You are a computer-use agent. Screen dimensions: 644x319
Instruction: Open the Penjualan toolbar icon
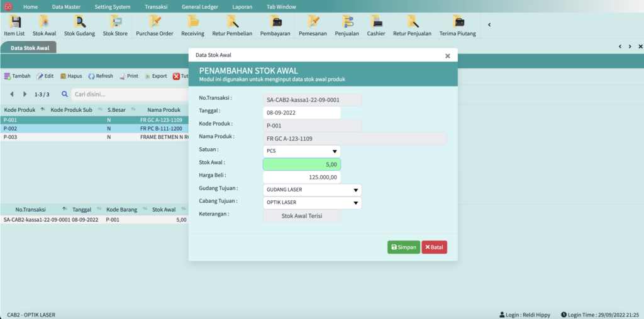coord(347,25)
